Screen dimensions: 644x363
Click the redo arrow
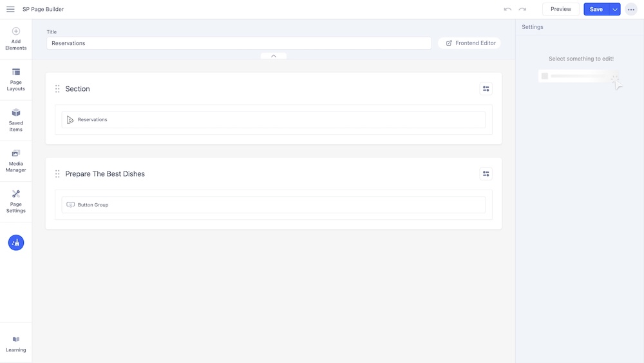[522, 9]
